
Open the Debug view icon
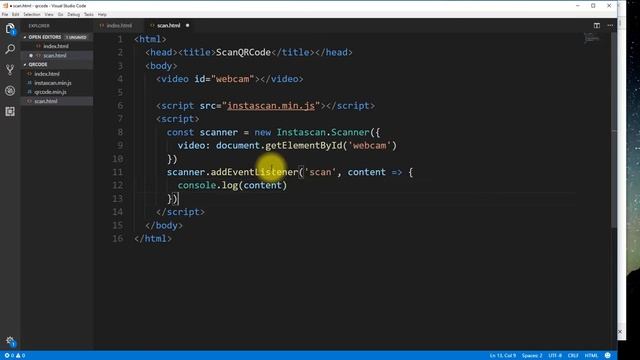tap(10, 91)
